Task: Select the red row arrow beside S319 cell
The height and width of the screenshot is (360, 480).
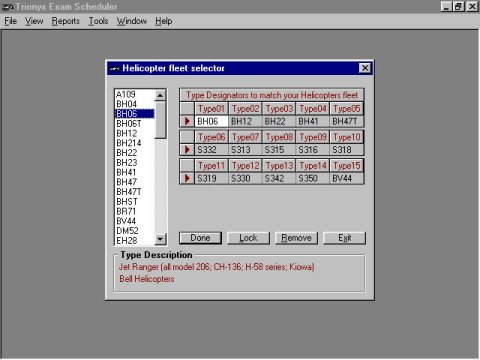Action: pyautogui.click(x=187, y=178)
